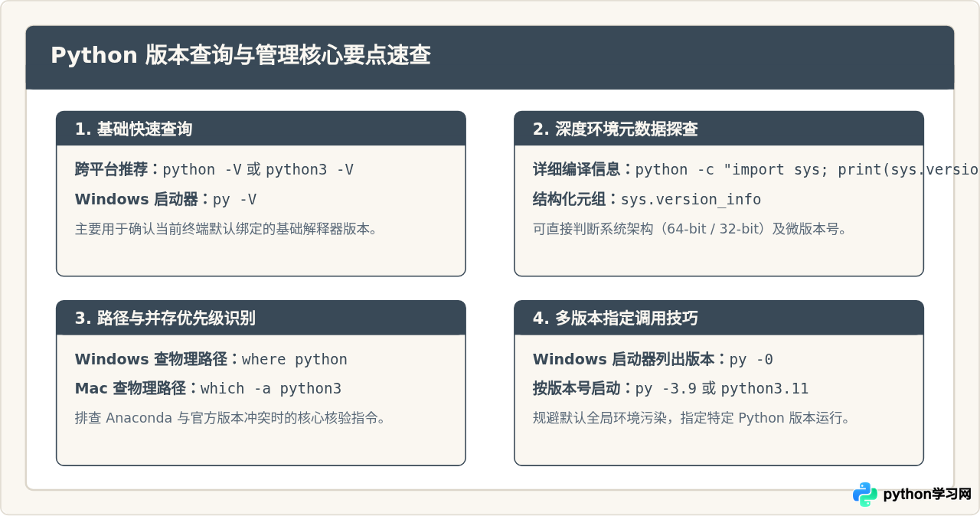Click the 'python -V 或 python3 -V' command text

(258, 169)
